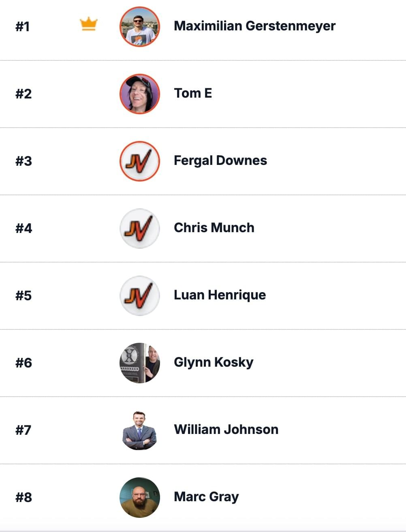Open William Johnson's suited avatar image
Image resolution: width=406 pixels, height=532 pixels.
[x=140, y=430]
